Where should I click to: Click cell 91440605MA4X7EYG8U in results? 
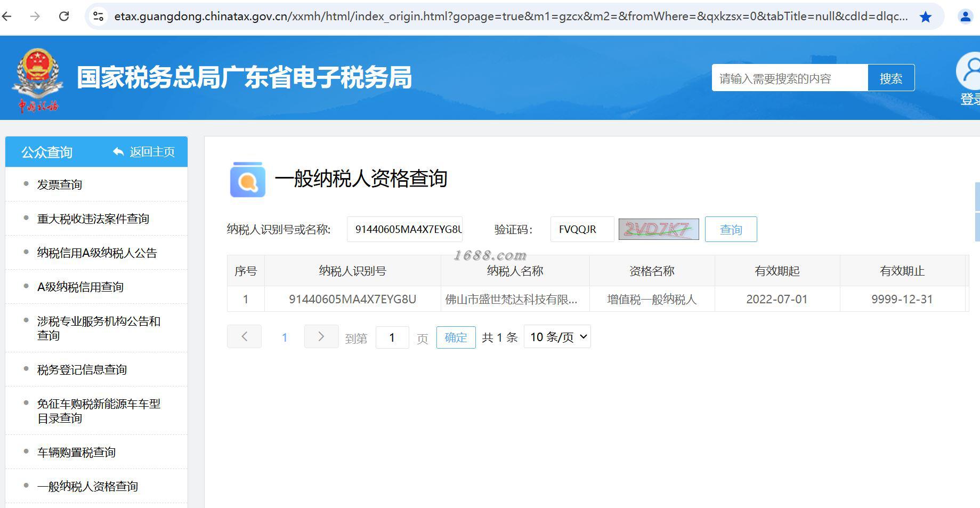pos(352,299)
